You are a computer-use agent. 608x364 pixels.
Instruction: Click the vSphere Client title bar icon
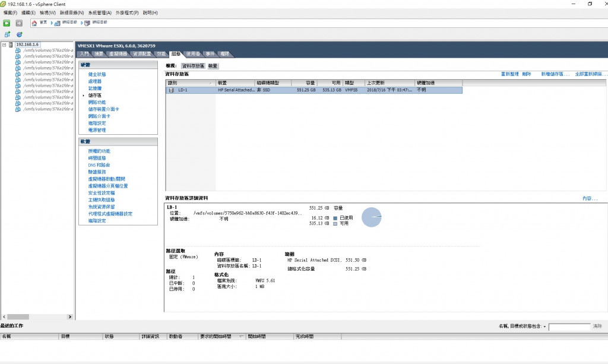coord(3,4)
